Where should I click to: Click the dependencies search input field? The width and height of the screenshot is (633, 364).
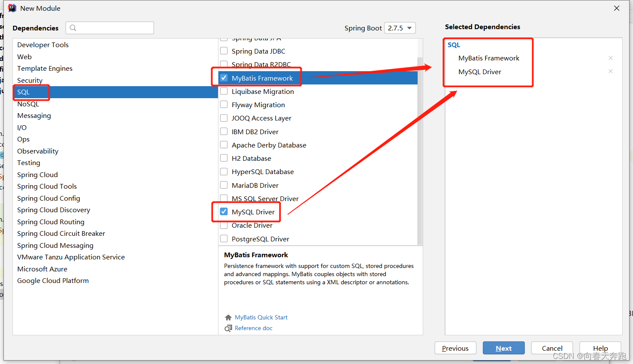(x=110, y=28)
